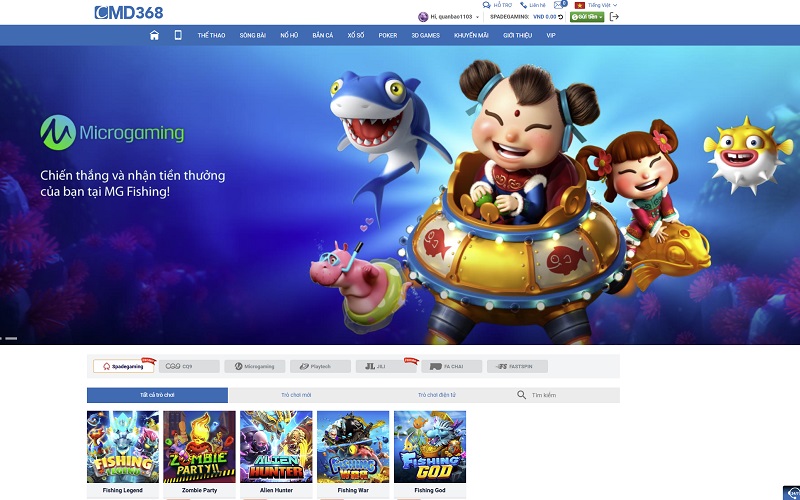Switch to Tất cả trò chơi tab

(x=157, y=395)
